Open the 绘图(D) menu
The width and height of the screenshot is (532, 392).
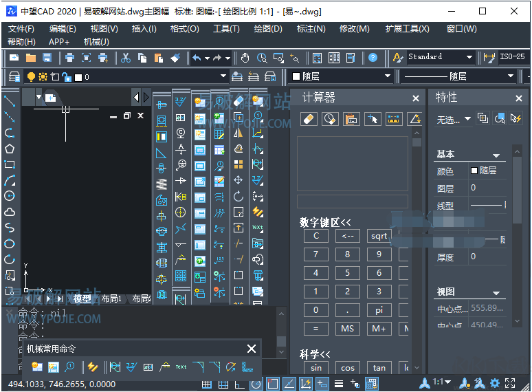[268, 28]
